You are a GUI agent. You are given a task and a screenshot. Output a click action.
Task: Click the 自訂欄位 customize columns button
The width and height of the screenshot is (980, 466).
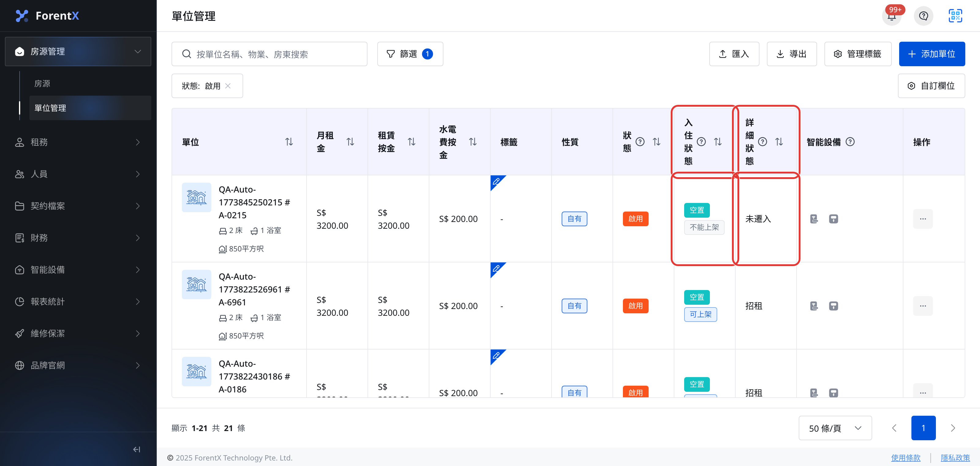(x=931, y=86)
